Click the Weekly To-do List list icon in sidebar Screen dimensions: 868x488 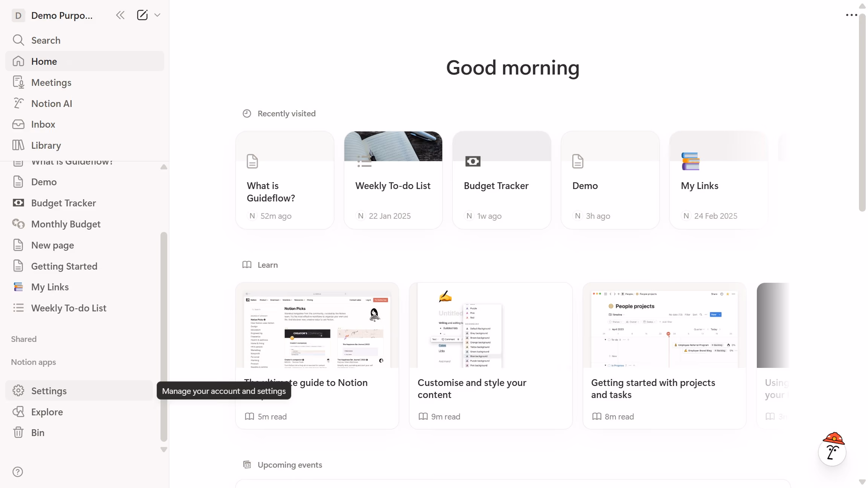coord(18,308)
